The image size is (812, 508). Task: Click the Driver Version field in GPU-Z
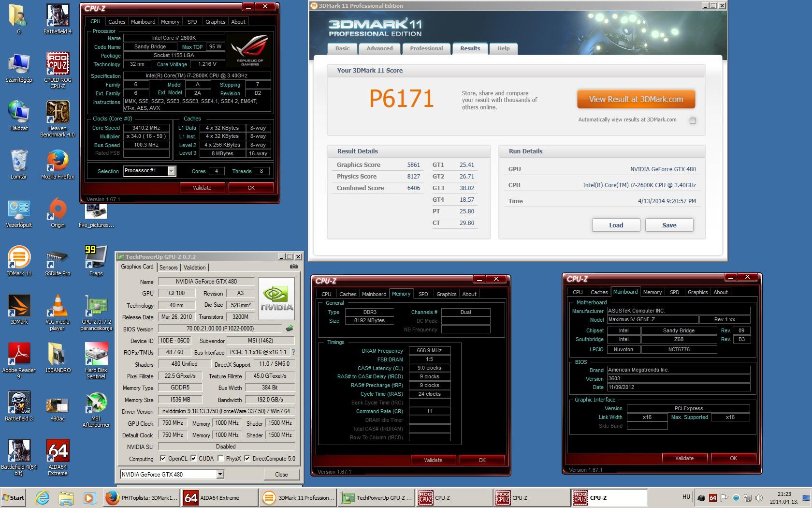(226, 411)
